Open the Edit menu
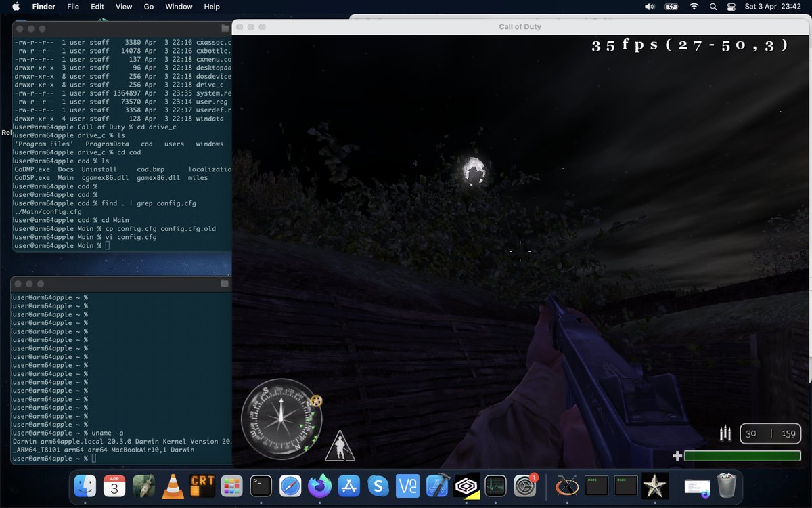 [97, 7]
